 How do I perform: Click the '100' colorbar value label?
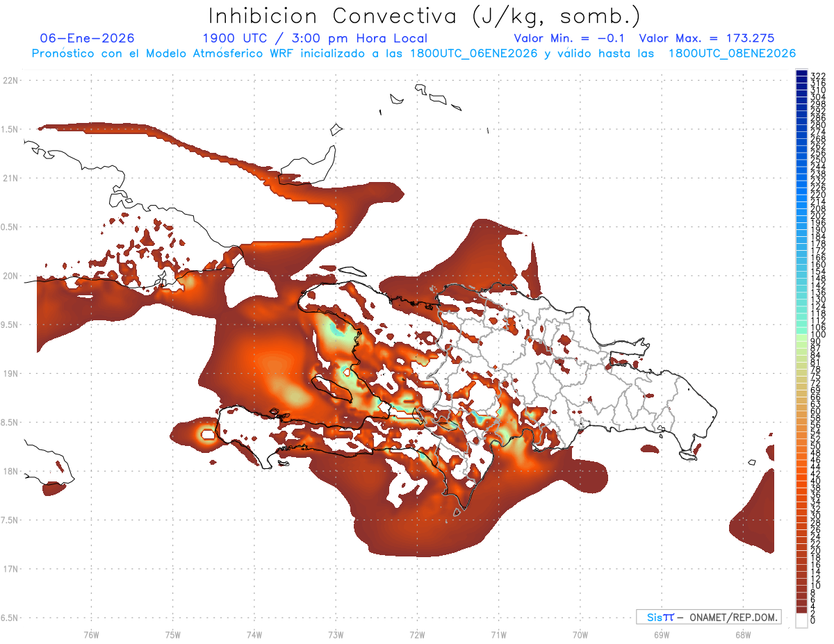[x=817, y=335]
